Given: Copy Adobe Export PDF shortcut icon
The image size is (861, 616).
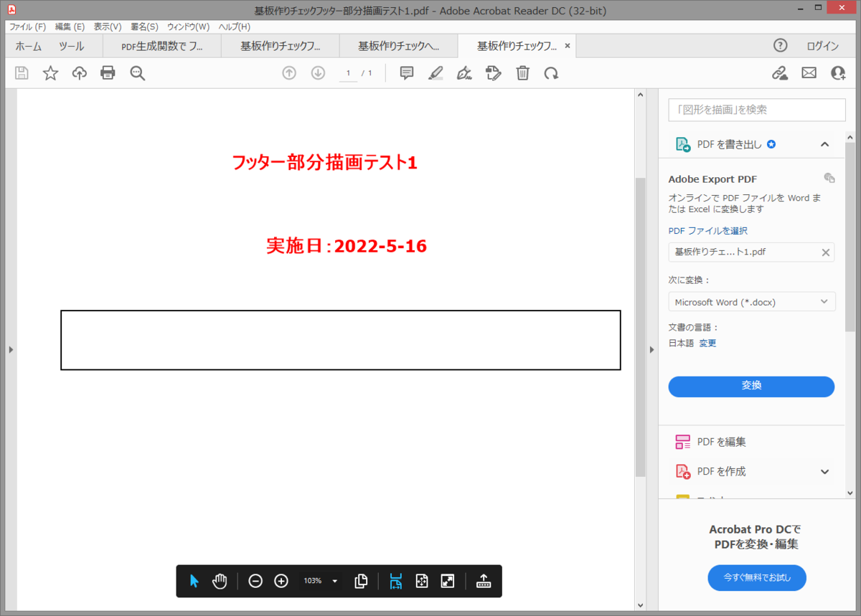Looking at the screenshot, I should click(829, 178).
